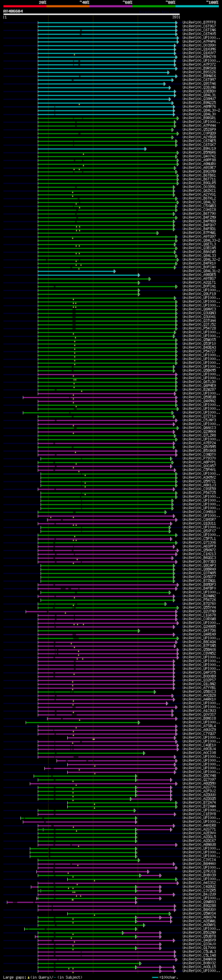Image resolution: width=222 pixels, height=980 pixels.
Task: Select hit label UniRef100_Q3EBD0
Action: point(199,91)
